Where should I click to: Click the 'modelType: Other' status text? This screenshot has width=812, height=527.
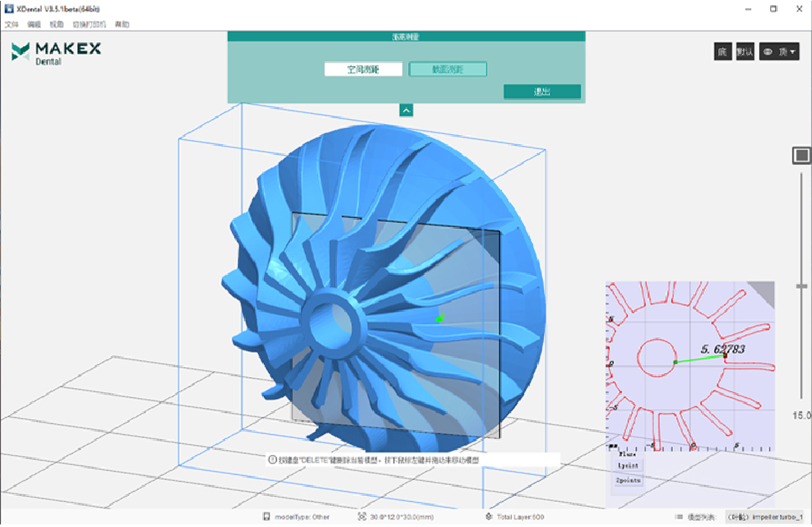pos(302,517)
